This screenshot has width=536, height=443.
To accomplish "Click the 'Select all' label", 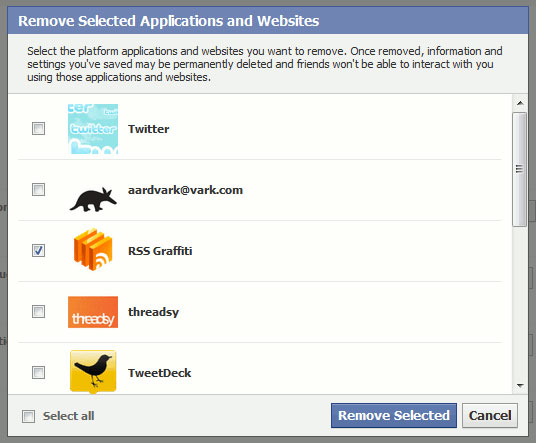I will click(x=68, y=416).
